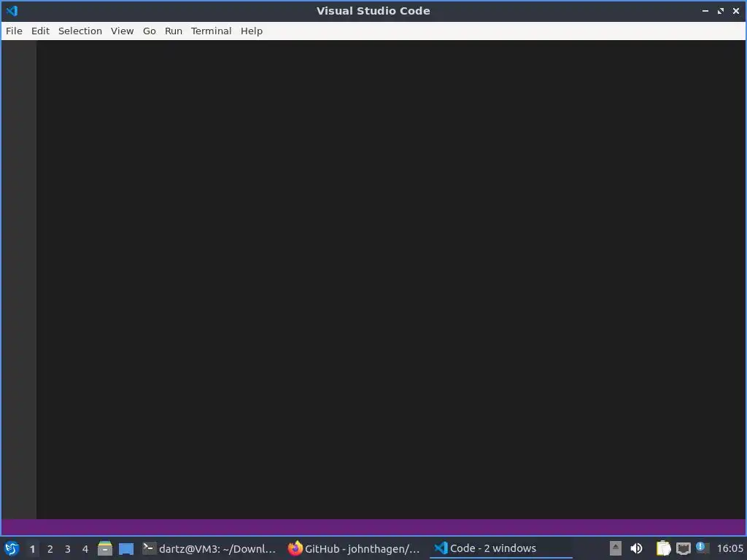Open the File menu
Viewport: 747px width, 560px height.
click(x=14, y=31)
